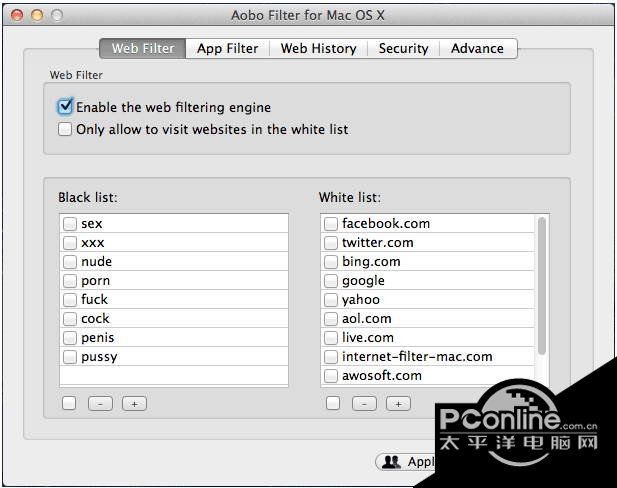This screenshot has height=488, width=617.
Task: Select the 'facebook.com' white list text
Action: 386,224
